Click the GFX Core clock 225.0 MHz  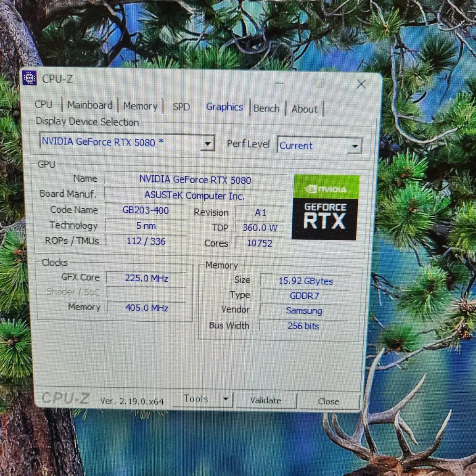[146, 278]
